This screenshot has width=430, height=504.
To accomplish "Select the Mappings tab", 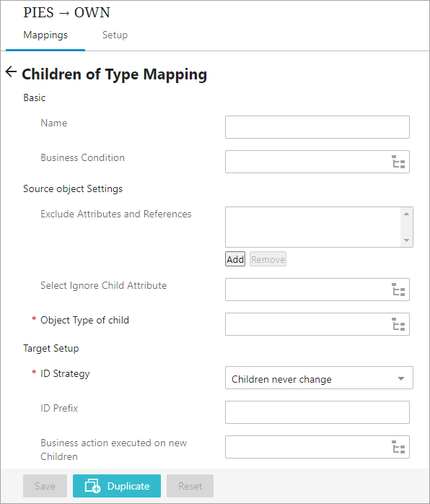I will coord(45,35).
